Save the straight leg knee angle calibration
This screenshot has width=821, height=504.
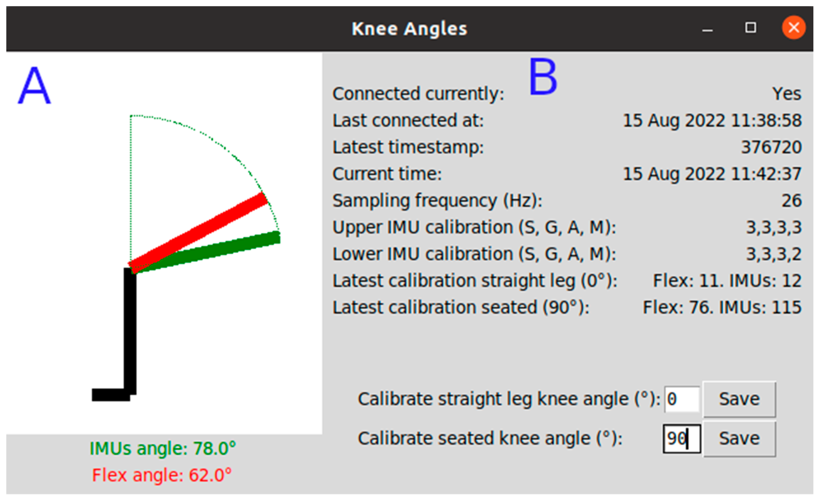[739, 399]
